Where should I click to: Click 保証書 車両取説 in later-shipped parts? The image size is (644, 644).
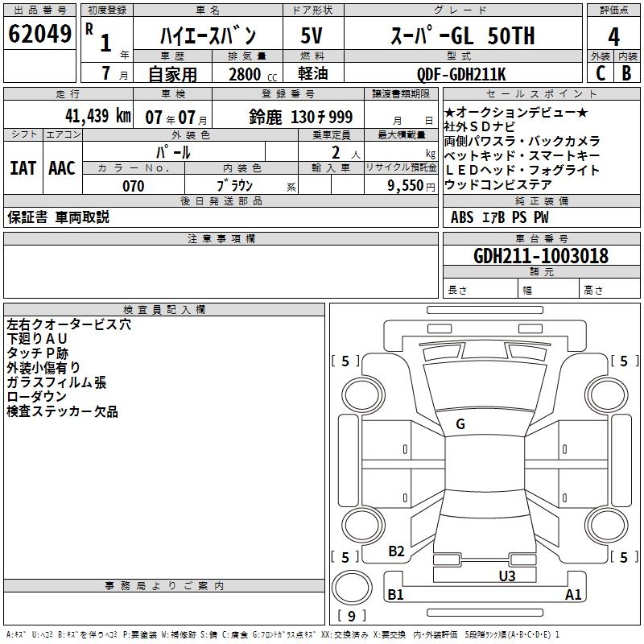[58, 217]
